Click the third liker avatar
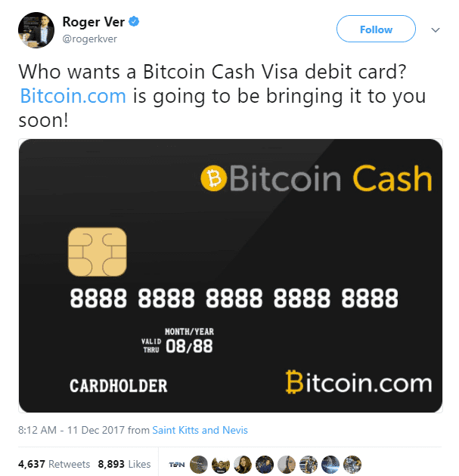This screenshot has height=476, width=459. (221, 465)
